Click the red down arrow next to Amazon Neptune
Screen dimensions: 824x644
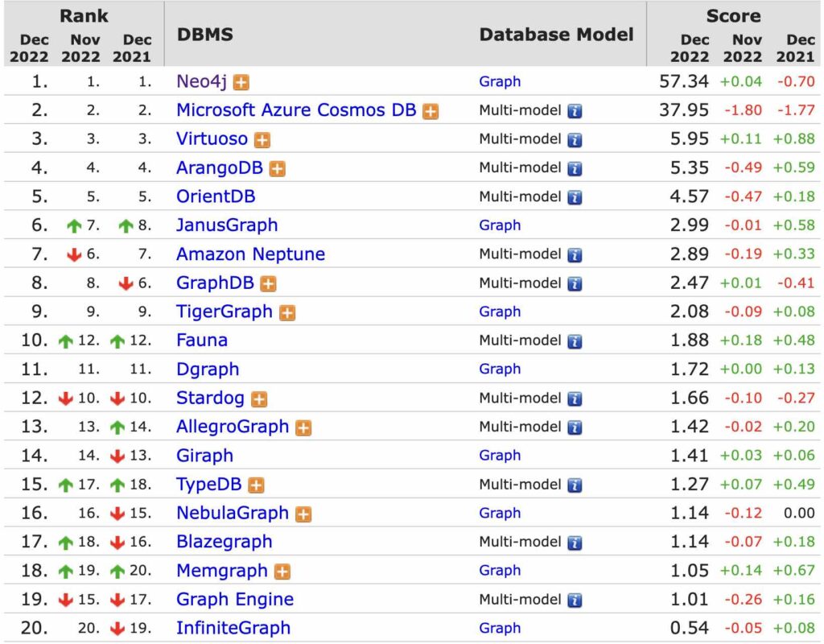click(70, 254)
